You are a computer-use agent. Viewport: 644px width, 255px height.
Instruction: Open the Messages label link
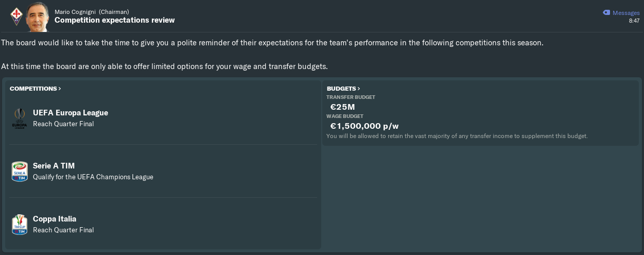point(626,13)
